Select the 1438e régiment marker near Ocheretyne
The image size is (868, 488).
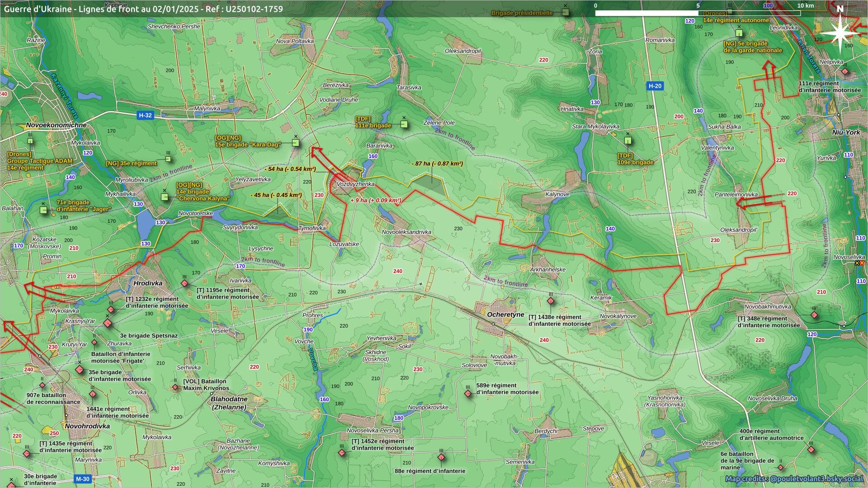coord(551,301)
